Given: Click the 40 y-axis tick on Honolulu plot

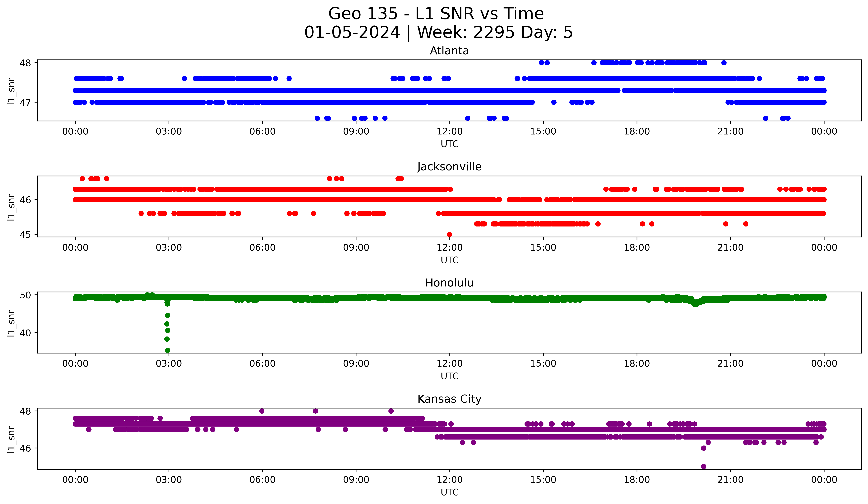Looking at the screenshot, I should (25, 333).
